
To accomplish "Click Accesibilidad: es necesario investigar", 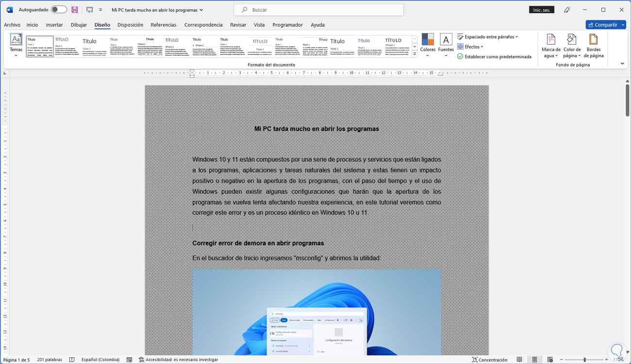I will click(179, 360).
